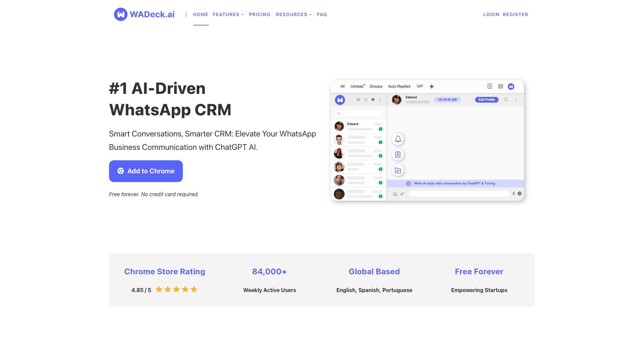Click the ChatGPT icon in the AI reply banner
This screenshot has height=339, width=644.
coord(409,183)
